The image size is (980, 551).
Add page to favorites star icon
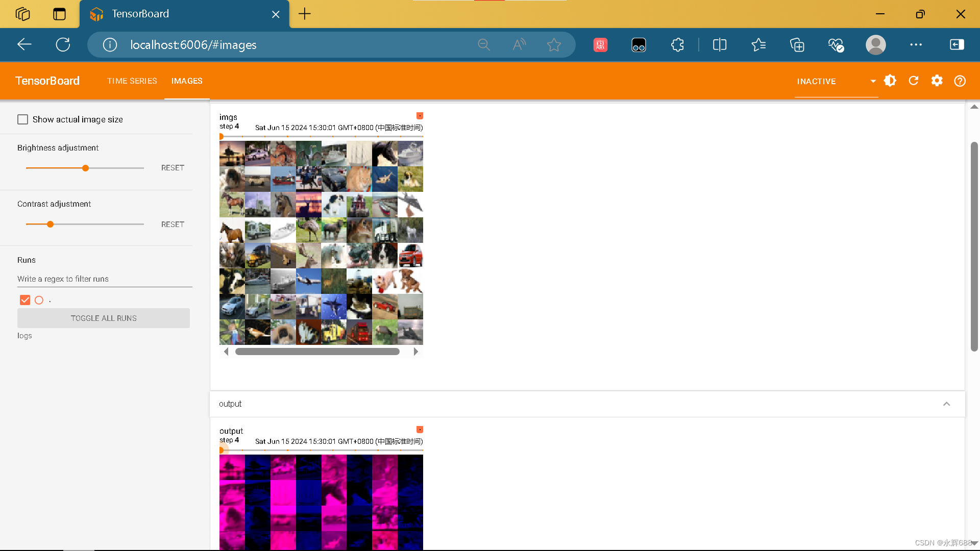pyautogui.click(x=554, y=45)
